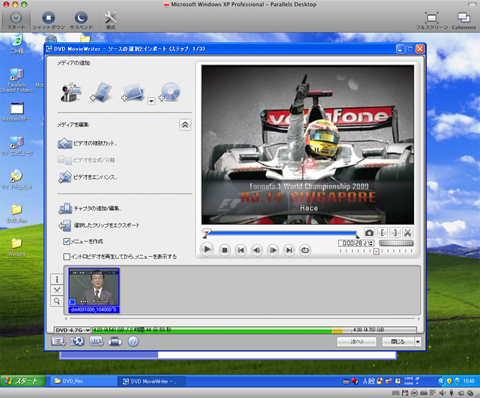Adjust timecode spinner arrows
Screen dimensions: 480x398
point(371,243)
